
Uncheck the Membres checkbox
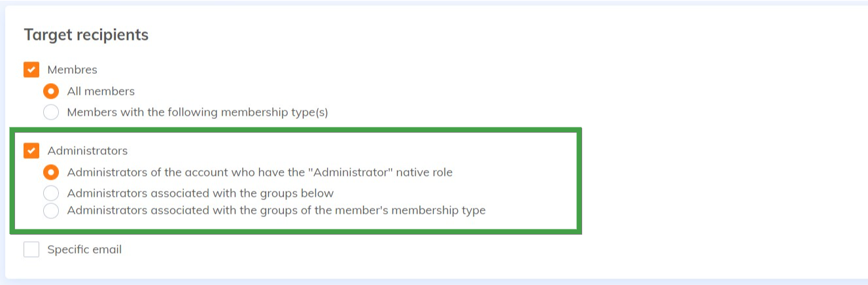31,70
